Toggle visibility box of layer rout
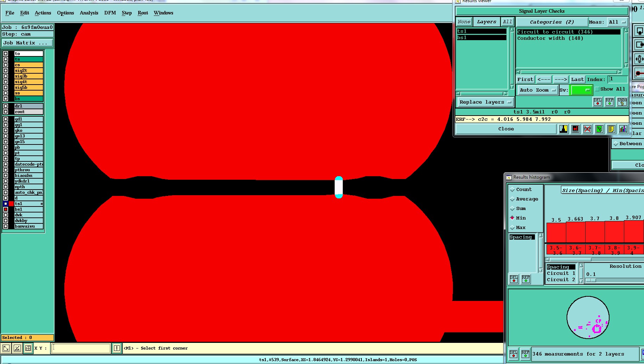 click(6, 112)
